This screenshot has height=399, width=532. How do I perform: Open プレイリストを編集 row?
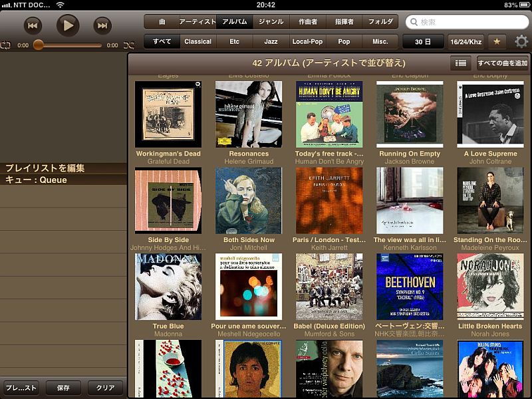point(63,168)
